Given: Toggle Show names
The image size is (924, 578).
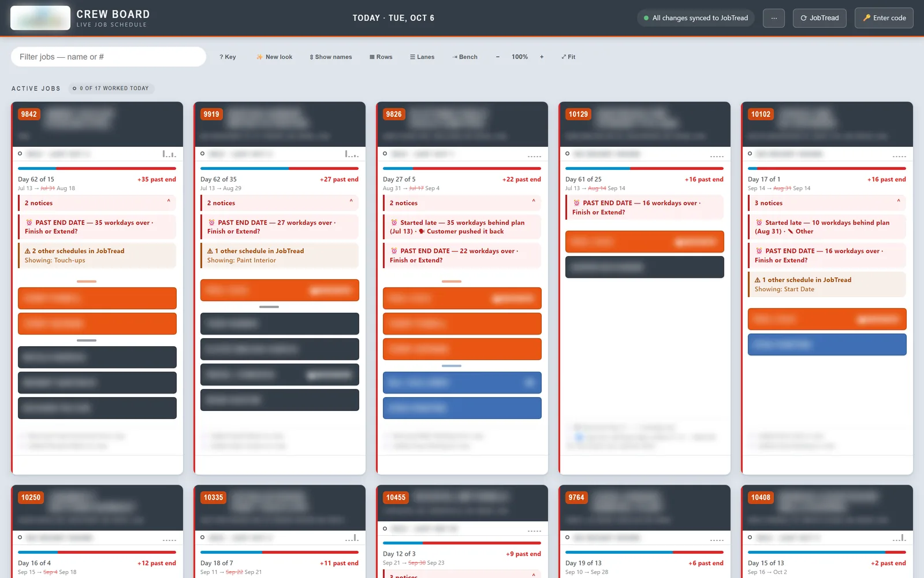Looking at the screenshot, I should (331, 57).
